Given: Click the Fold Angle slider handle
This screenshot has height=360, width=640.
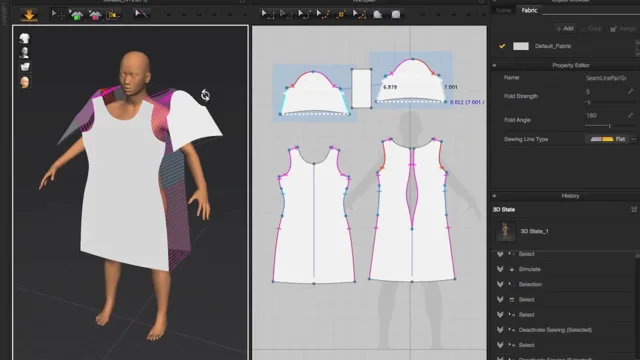Looking at the screenshot, I should click(x=610, y=126).
